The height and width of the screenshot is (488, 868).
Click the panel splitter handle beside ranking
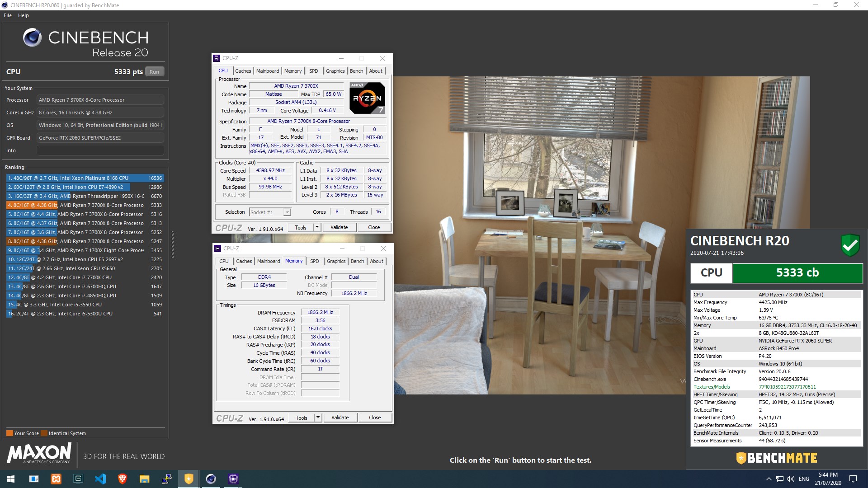(x=173, y=245)
